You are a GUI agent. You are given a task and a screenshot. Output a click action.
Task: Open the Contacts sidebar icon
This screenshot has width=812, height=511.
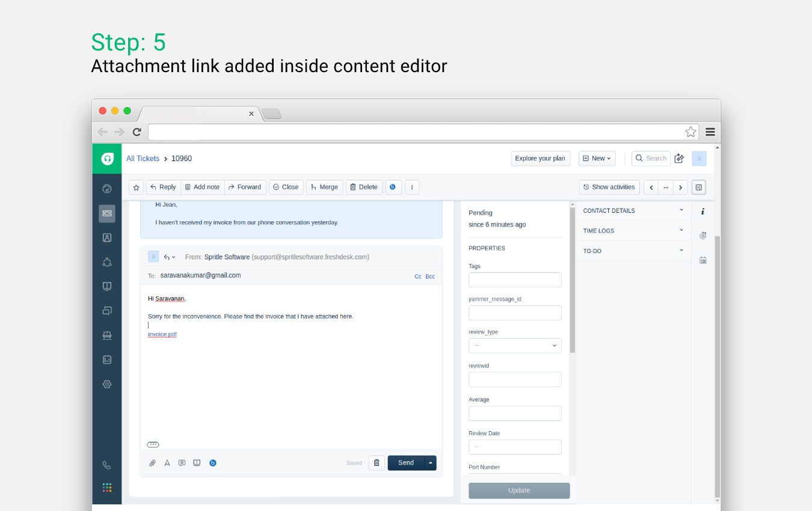(x=107, y=237)
